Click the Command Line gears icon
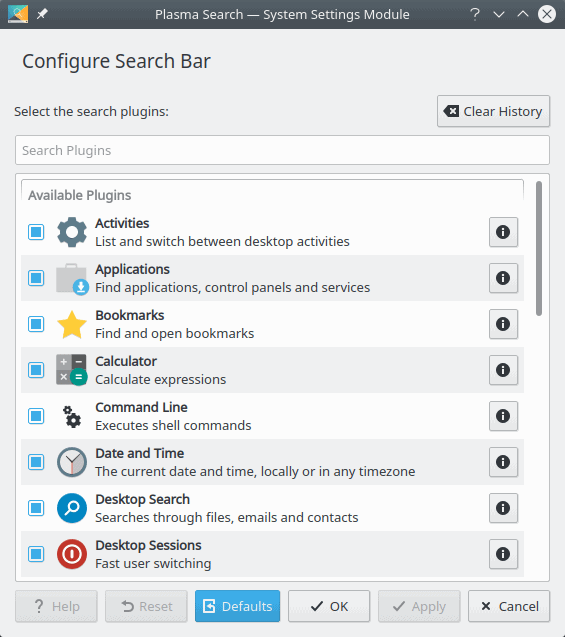 [x=72, y=416]
